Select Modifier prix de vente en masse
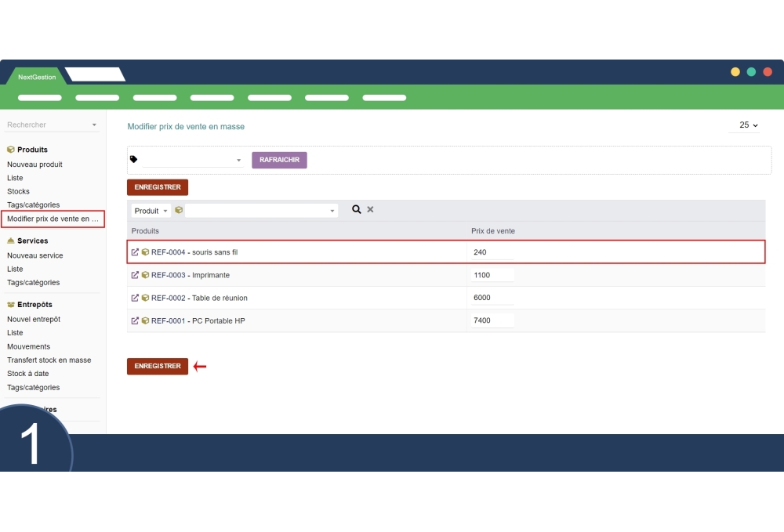Screen dimensions: 784x532 53,219
